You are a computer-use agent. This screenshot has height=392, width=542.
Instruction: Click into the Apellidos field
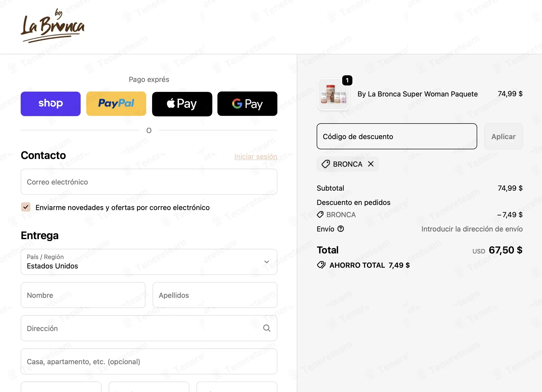click(x=215, y=295)
